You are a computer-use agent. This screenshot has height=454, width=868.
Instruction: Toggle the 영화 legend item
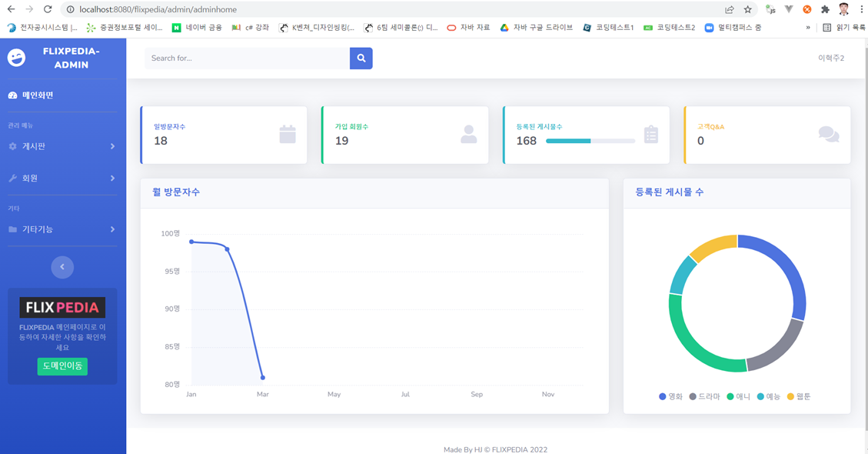tap(670, 396)
